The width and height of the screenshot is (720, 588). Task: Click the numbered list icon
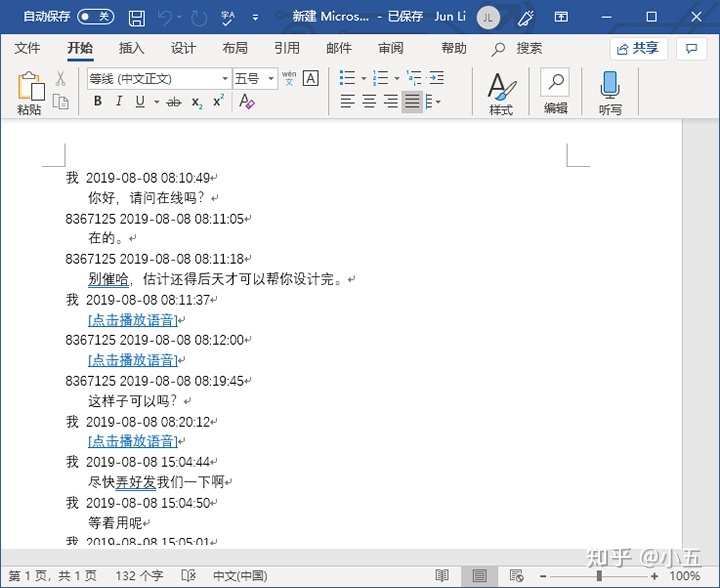[x=381, y=78]
